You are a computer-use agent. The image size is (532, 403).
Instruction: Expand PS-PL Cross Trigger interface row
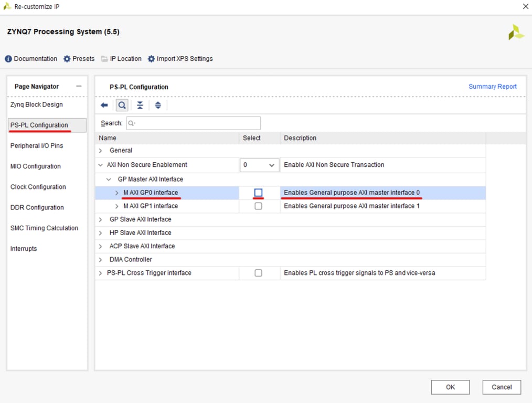(100, 273)
